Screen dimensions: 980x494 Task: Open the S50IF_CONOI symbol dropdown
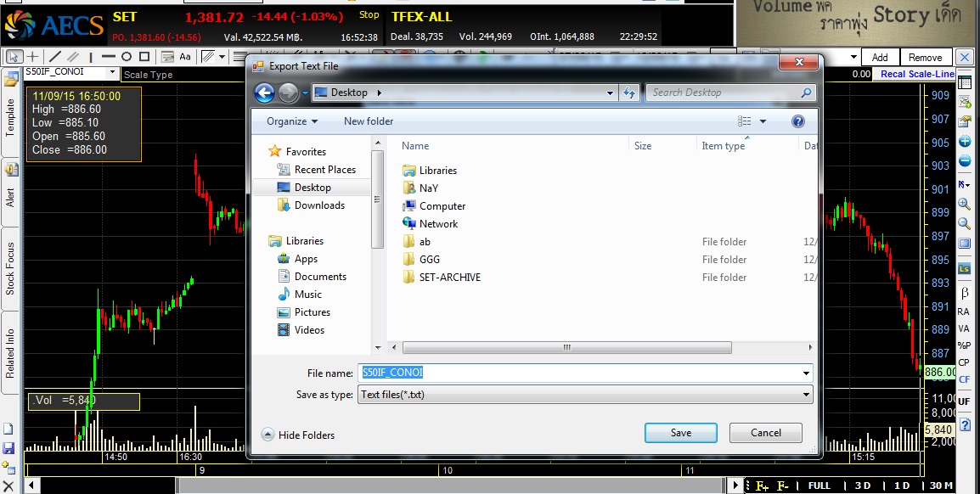pos(112,72)
